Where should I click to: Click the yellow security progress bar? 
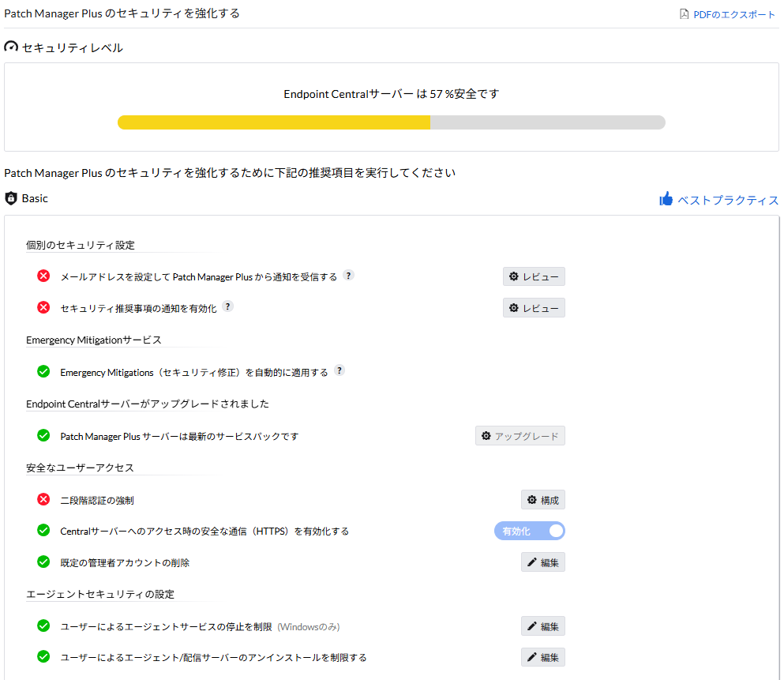pyautogui.click(x=274, y=122)
